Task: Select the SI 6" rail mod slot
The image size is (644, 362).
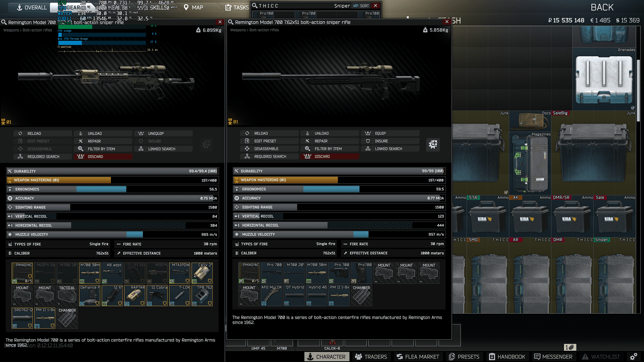Action: coord(112,295)
